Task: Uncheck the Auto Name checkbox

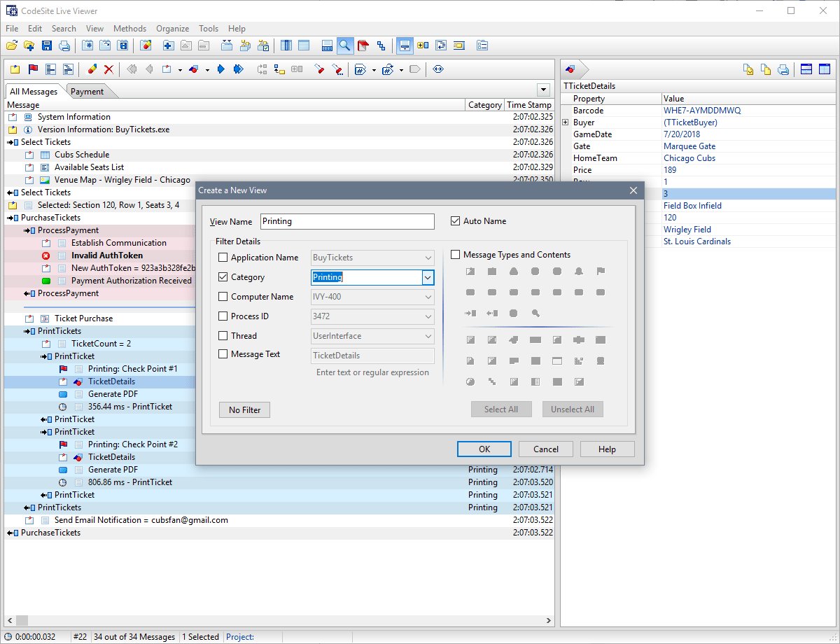Action: point(456,220)
